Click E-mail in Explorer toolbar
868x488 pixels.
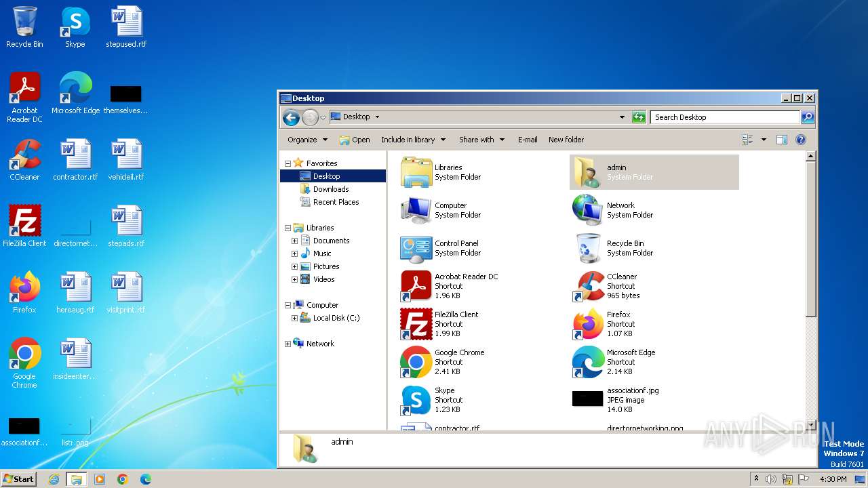point(528,140)
